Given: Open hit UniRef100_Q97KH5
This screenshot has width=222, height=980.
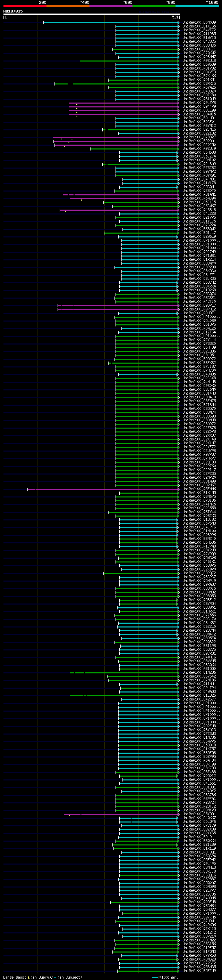Looking at the screenshot, I should (199, 918).
